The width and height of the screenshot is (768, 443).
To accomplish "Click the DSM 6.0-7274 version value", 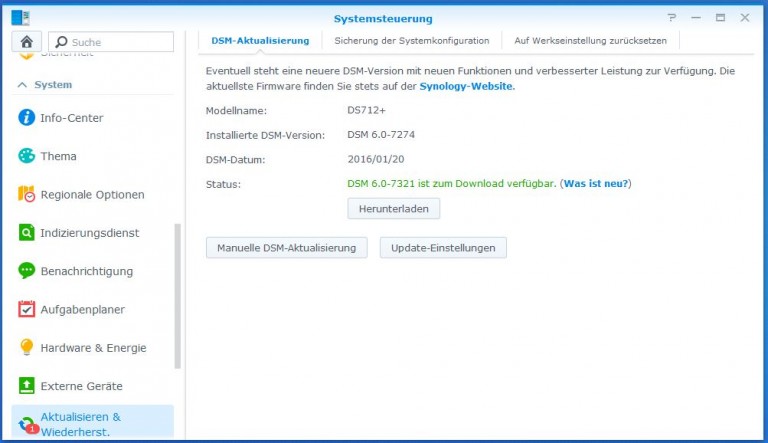I will click(x=381, y=135).
